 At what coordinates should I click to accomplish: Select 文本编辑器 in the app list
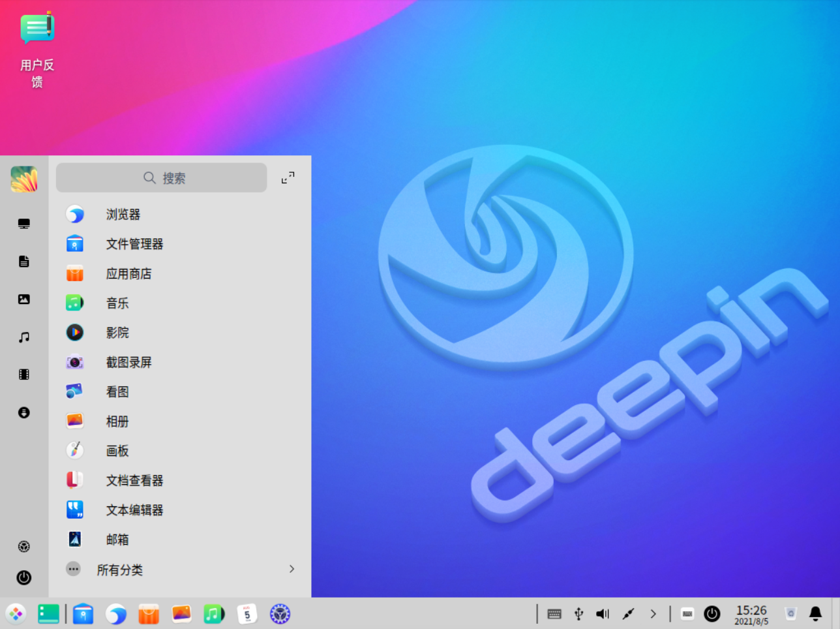pos(134,510)
